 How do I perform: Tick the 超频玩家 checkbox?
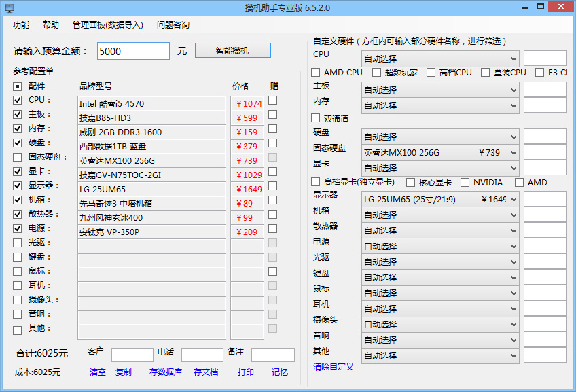tap(377, 73)
